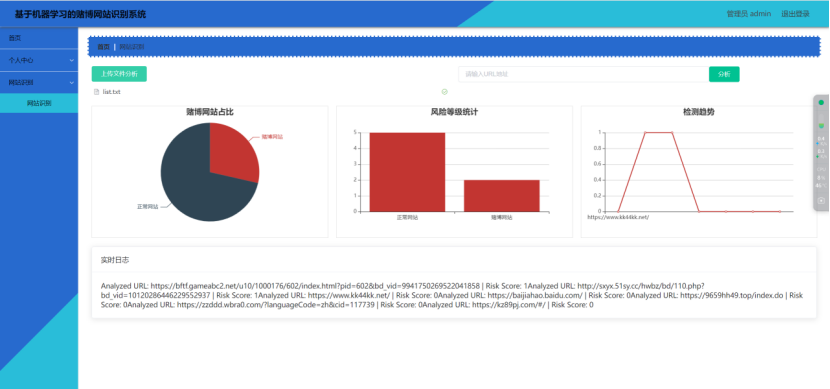Click the memory gauge icon on floating monitor

(821, 121)
